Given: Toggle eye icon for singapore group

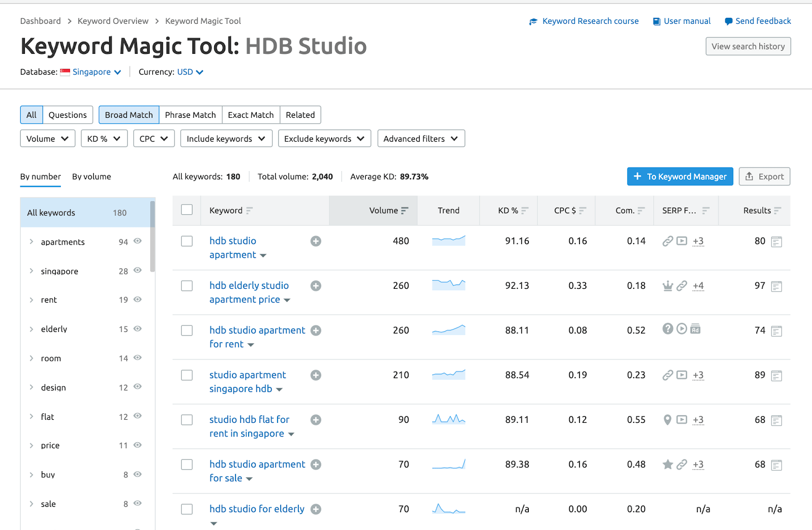Looking at the screenshot, I should [x=138, y=271].
